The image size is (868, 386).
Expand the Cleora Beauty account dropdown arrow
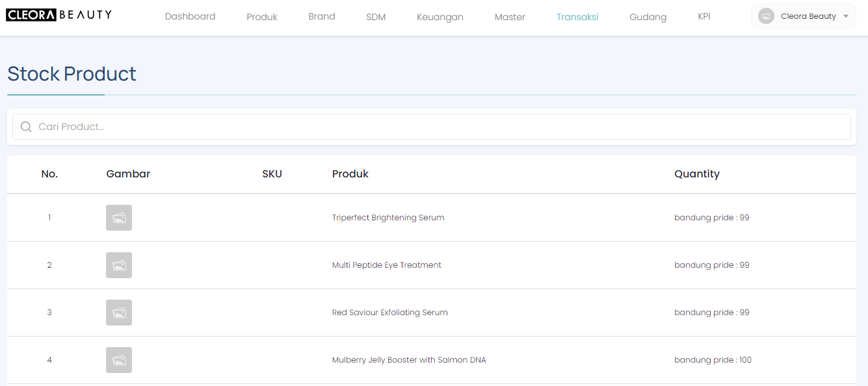click(x=845, y=16)
